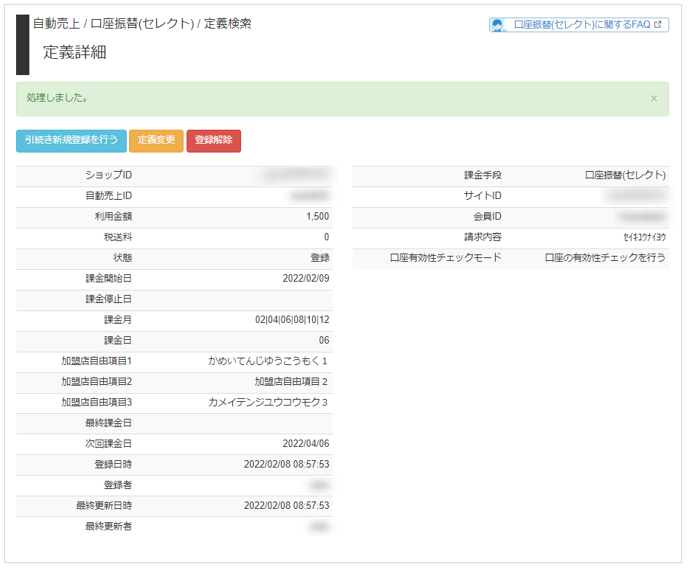Click the 最終更新日時 timestamp value
Image resolution: width=694 pixels, height=572 pixels.
286,505
